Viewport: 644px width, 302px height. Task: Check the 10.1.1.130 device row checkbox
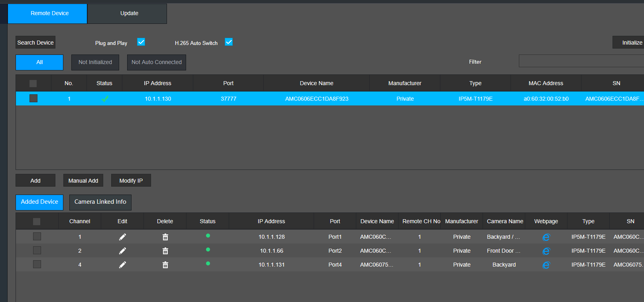click(x=33, y=98)
